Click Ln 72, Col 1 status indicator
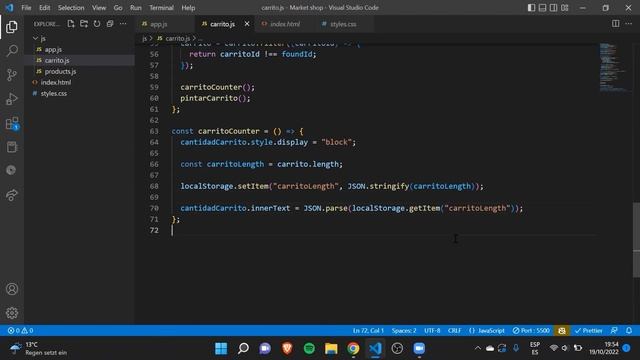 [368, 331]
